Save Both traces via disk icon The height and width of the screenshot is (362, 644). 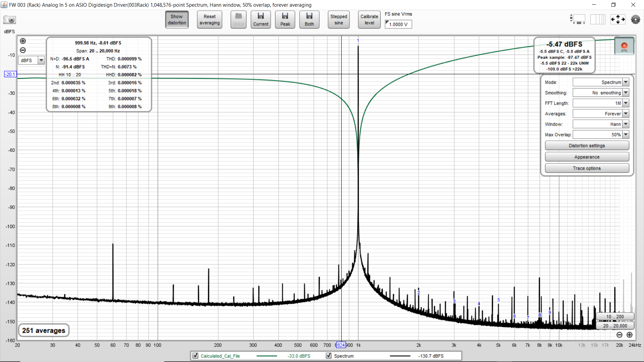pyautogui.click(x=309, y=20)
